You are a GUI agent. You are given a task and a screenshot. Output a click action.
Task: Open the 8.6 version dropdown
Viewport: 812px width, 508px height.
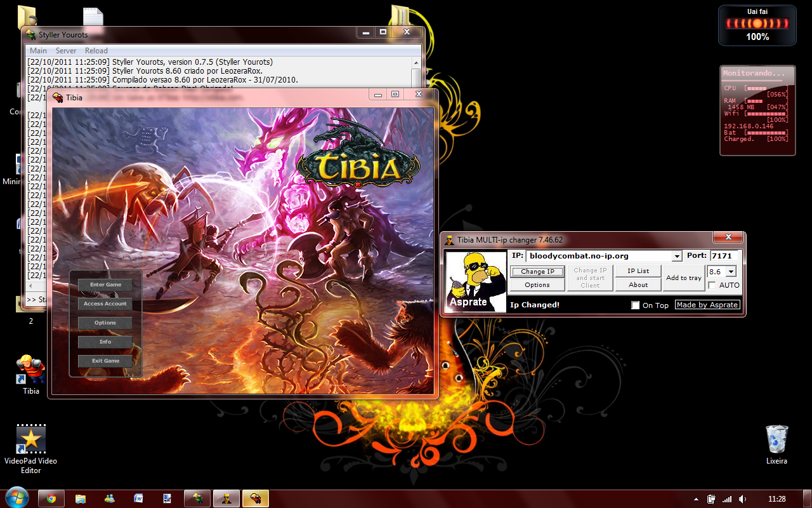click(731, 271)
